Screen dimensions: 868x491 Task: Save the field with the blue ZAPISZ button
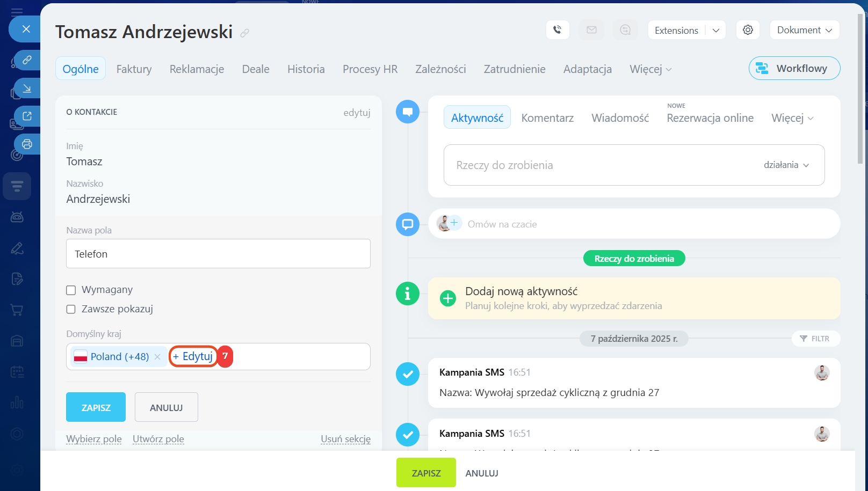coord(96,407)
